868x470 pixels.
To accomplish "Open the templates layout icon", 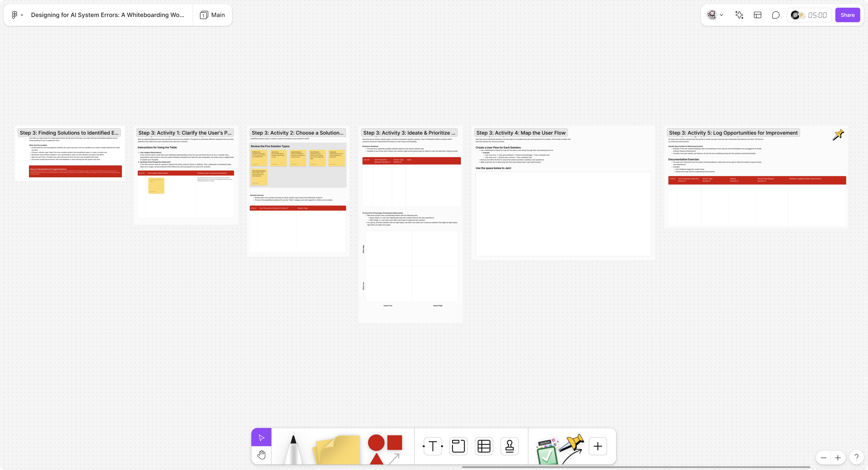I will coord(757,15).
